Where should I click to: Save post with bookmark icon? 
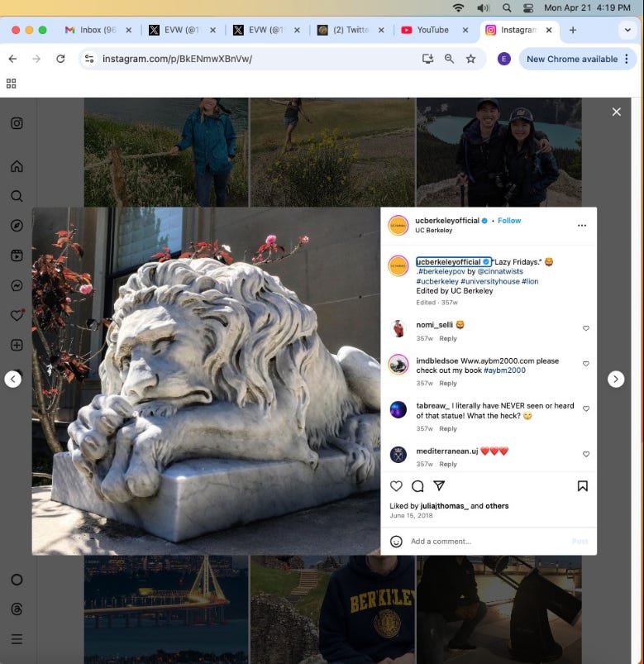pos(583,485)
